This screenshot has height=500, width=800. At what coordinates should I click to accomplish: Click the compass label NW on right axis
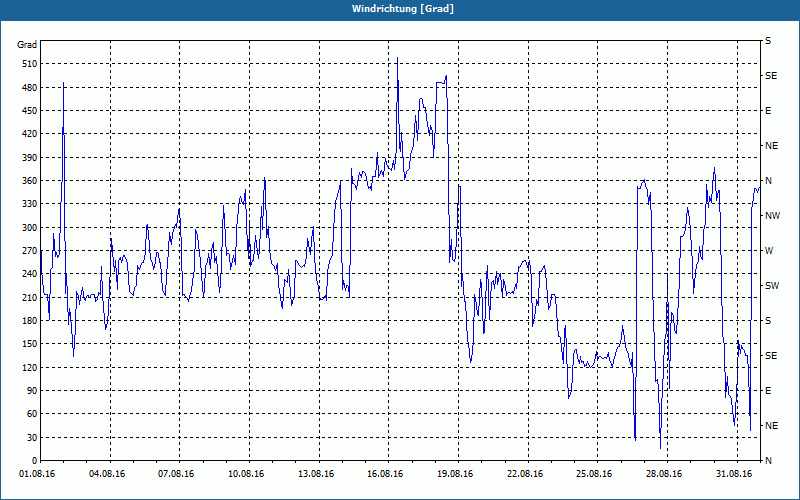click(x=772, y=216)
